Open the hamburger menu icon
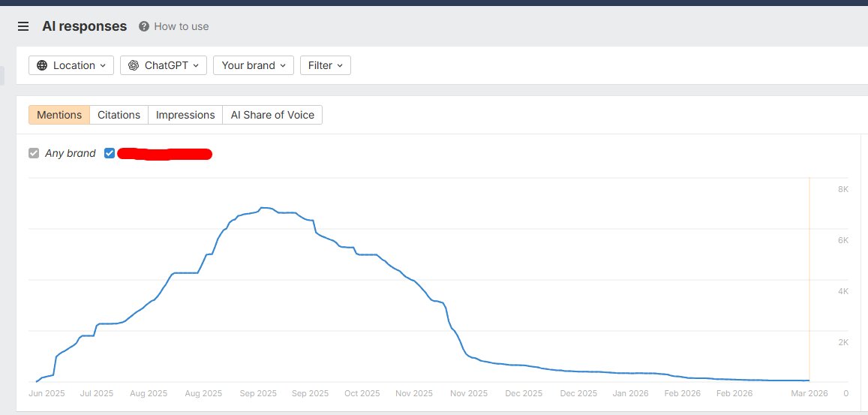Screen dimensions: 868x415 point(23,26)
